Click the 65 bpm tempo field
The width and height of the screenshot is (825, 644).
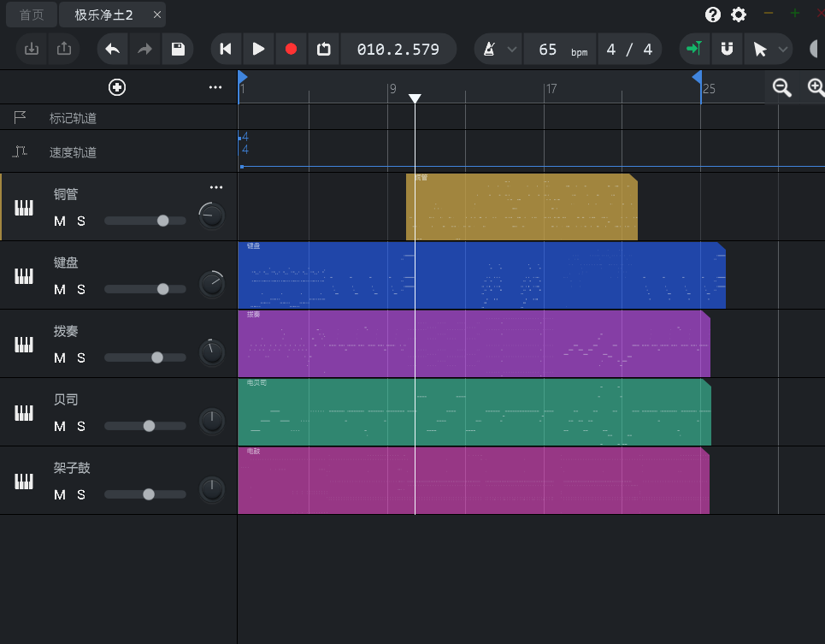click(560, 50)
